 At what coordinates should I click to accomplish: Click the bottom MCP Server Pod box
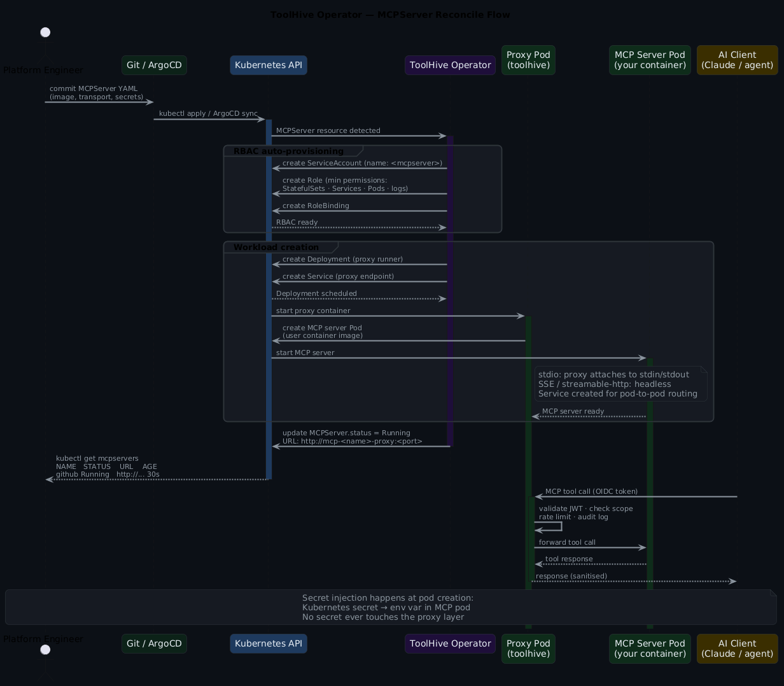650,648
